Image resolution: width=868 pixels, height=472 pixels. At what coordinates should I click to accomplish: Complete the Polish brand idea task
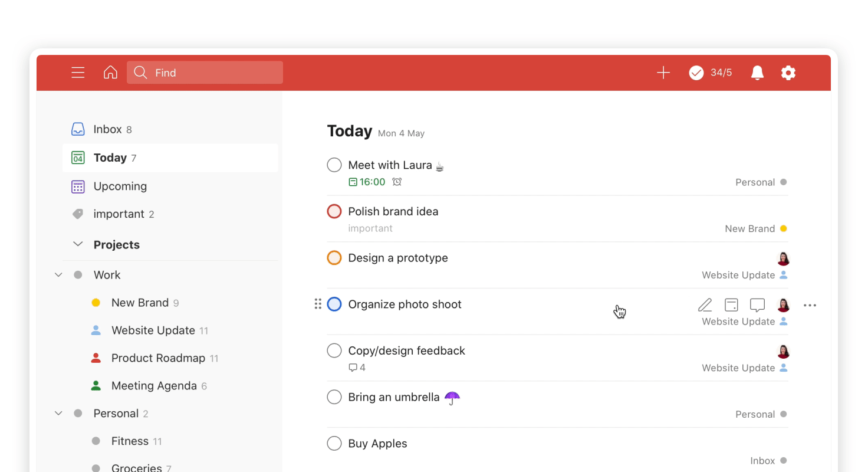(x=334, y=211)
